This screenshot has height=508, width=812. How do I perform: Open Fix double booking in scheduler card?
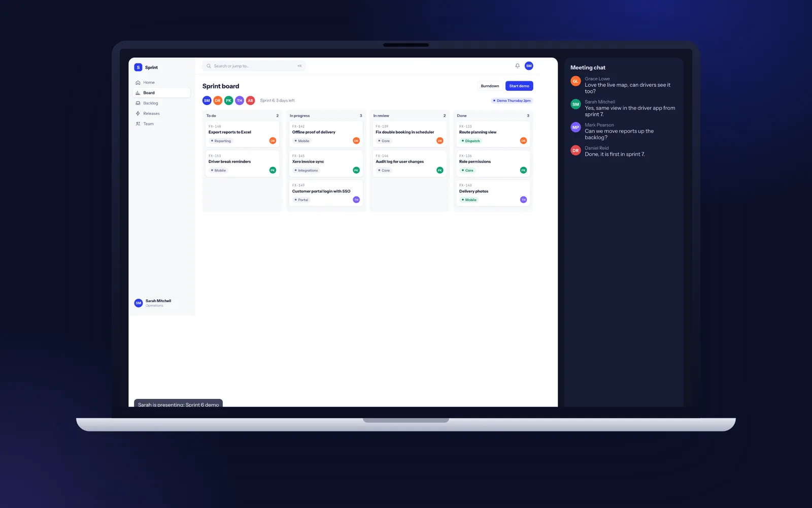410,134
